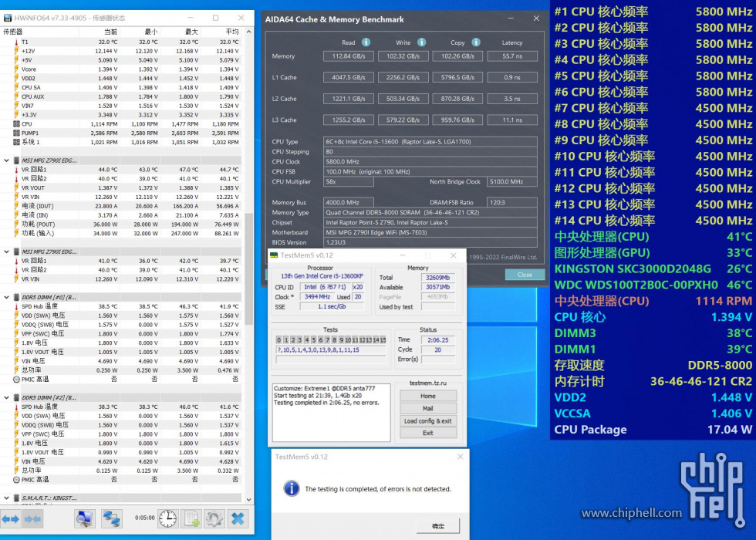The image size is (756, 540).
Task: Open HWiNFO sensor settings gear icon
Action: [x=214, y=518]
